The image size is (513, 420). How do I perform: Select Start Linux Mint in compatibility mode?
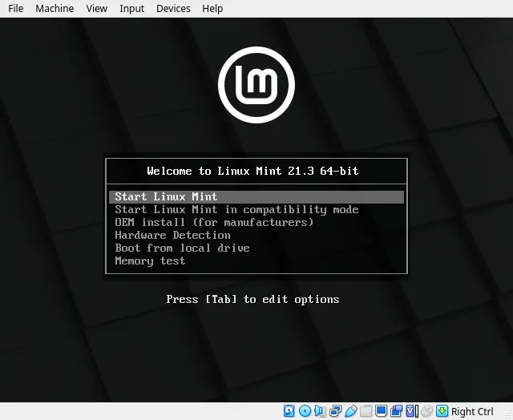(256, 210)
